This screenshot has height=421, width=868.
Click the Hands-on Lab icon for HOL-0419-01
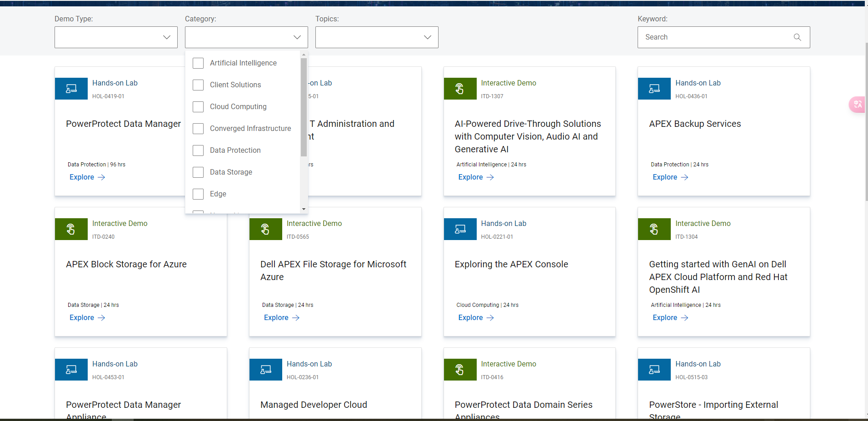(x=71, y=89)
